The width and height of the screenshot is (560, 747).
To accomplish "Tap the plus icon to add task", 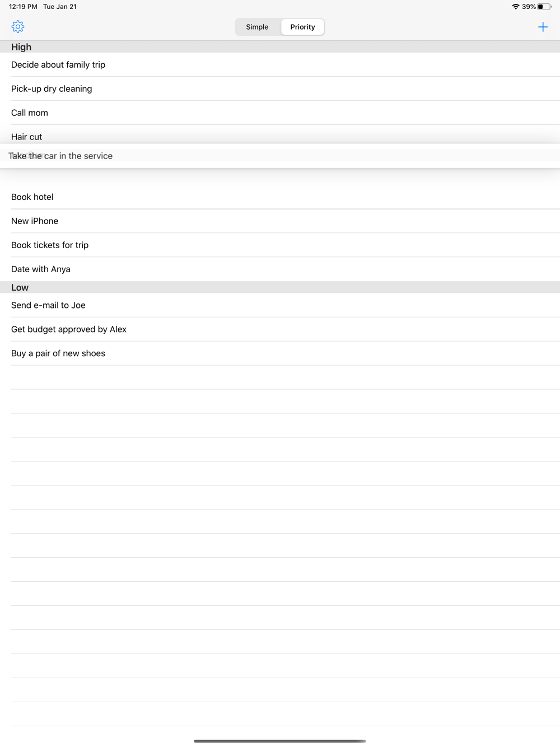I will click(x=543, y=27).
